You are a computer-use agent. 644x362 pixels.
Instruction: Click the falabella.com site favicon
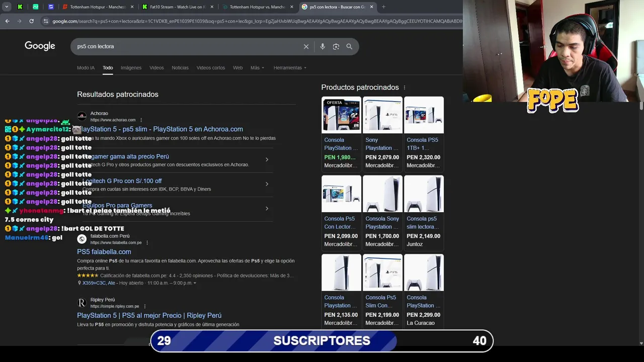point(82,239)
